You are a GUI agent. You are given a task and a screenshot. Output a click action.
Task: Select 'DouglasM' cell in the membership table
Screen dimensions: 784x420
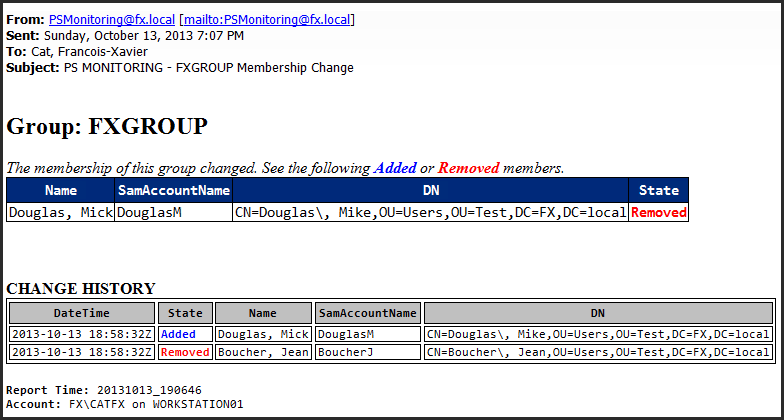174,212
